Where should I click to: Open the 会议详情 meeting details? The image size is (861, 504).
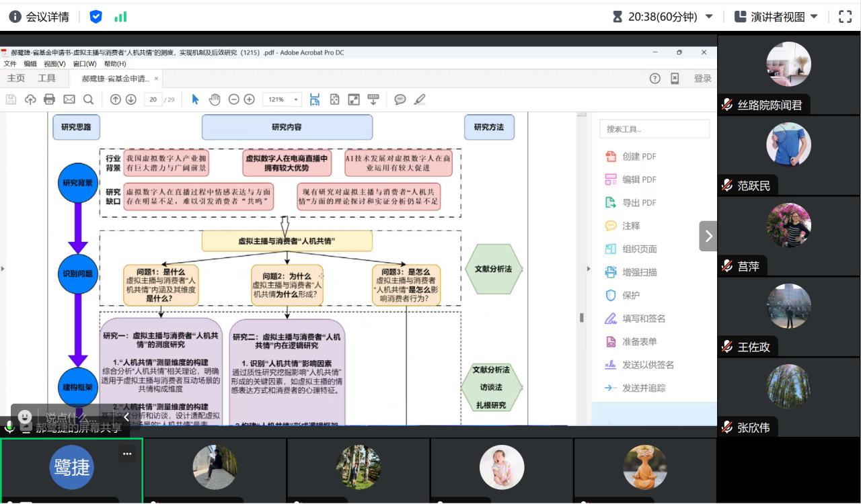[39, 17]
